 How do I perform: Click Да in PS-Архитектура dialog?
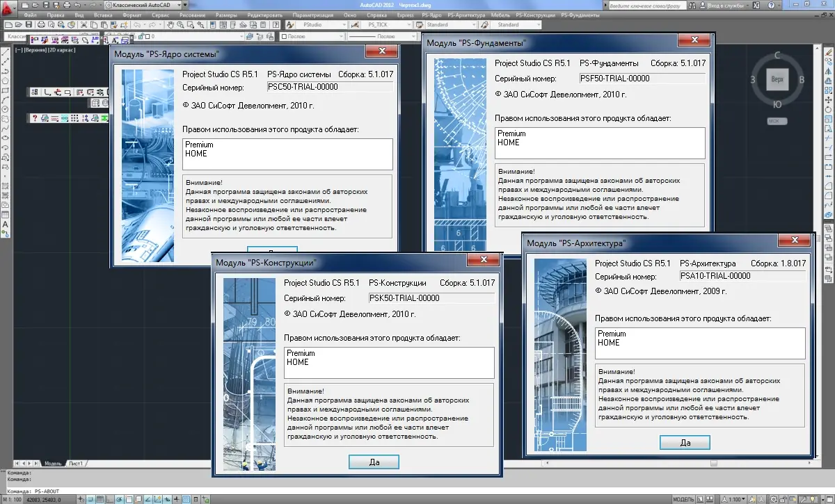point(685,442)
